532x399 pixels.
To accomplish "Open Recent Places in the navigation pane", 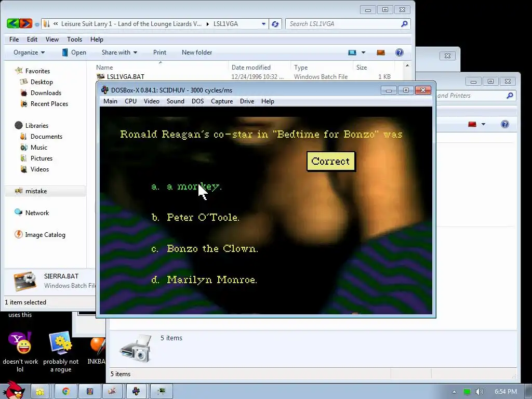I will pyautogui.click(x=49, y=103).
